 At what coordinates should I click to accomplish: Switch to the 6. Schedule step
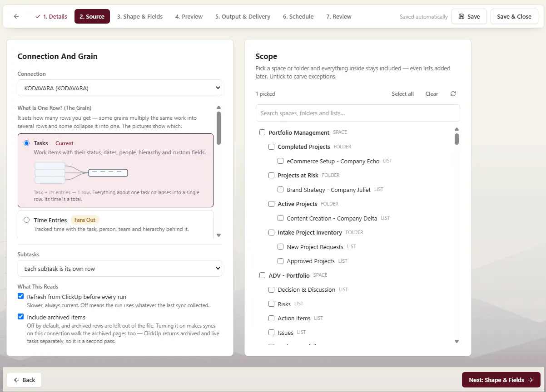(x=298, y=16)
